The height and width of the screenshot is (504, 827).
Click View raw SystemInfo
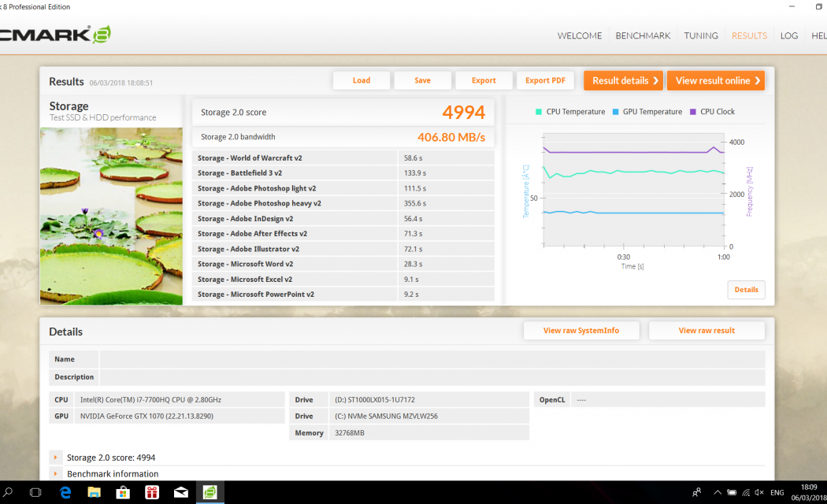click(581, 331)
